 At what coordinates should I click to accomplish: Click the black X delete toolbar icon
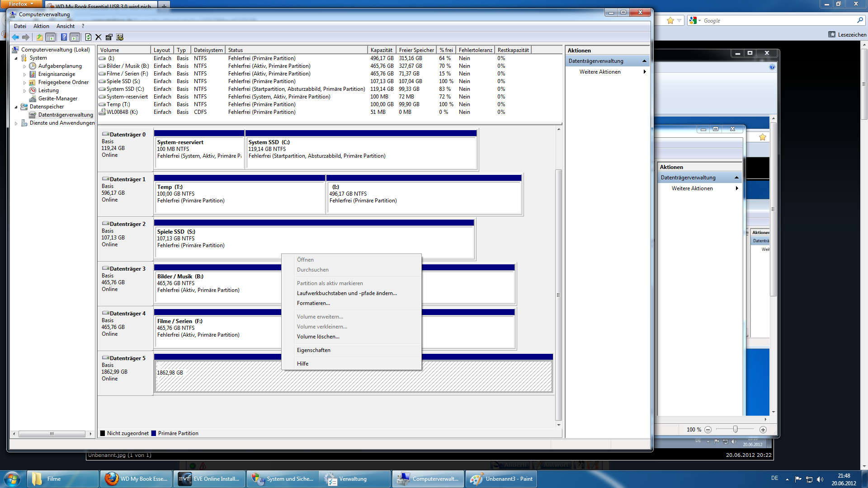point(98,37)
